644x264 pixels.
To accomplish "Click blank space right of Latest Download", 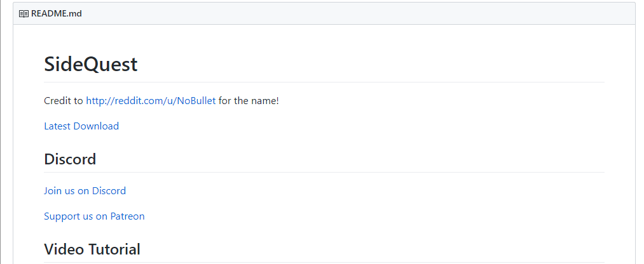I will click(x=362, y=126).
